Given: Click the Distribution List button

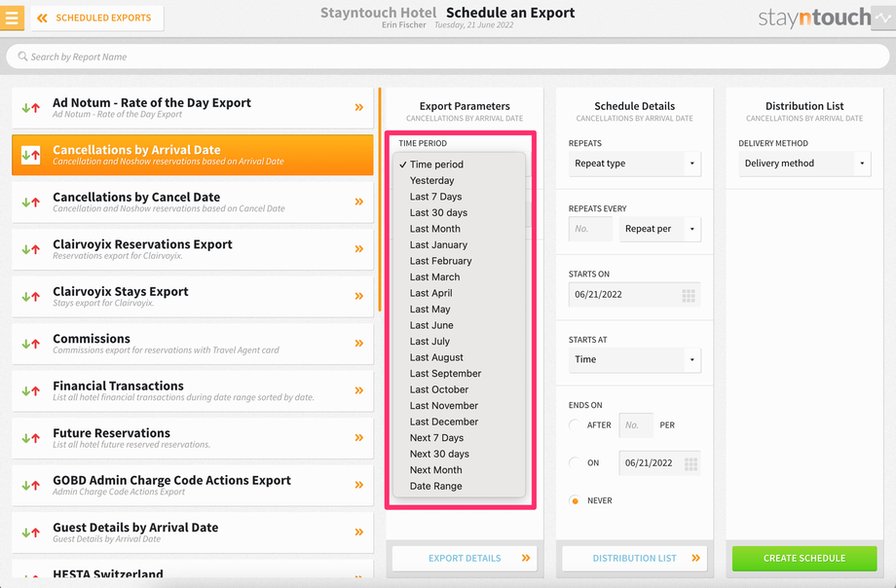Looking at the screenshot, I should coord(634,558).
